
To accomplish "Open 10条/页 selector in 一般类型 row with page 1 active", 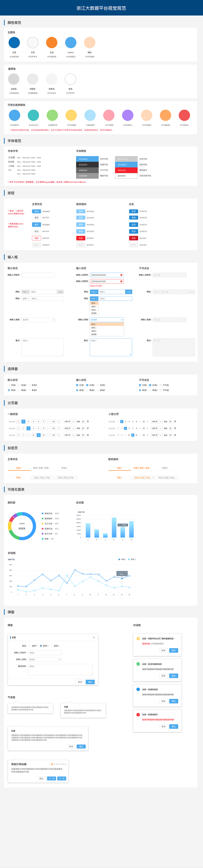I will [69, 421].
